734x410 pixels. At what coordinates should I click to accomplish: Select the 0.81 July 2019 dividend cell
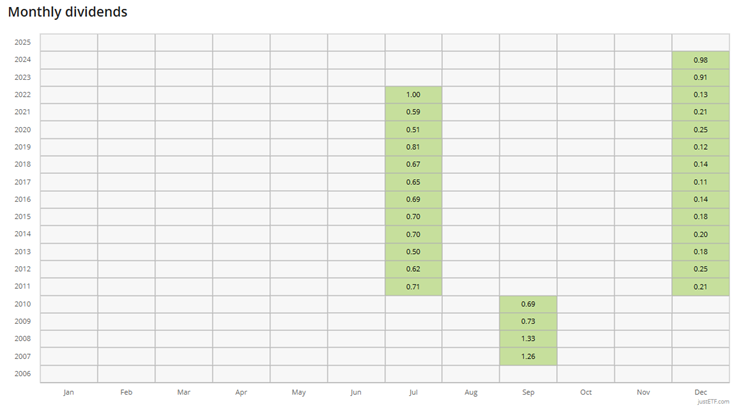[x=413, y=147]
